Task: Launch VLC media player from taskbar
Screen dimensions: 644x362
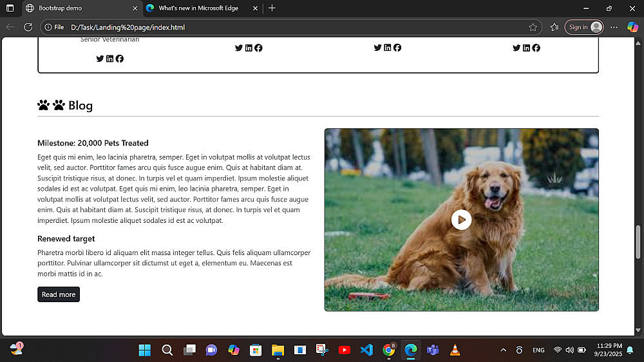Action: point(455,350)
